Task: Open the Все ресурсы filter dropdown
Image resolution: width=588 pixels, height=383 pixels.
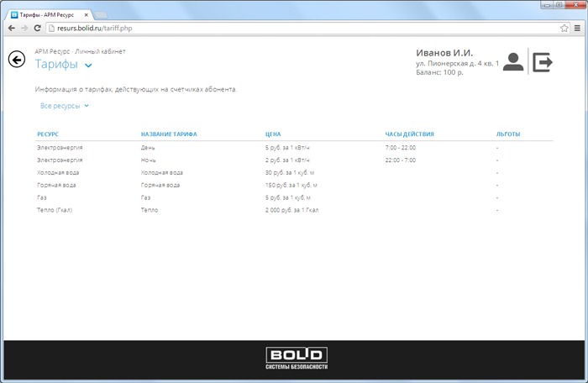Action: (x=65, y=106)
